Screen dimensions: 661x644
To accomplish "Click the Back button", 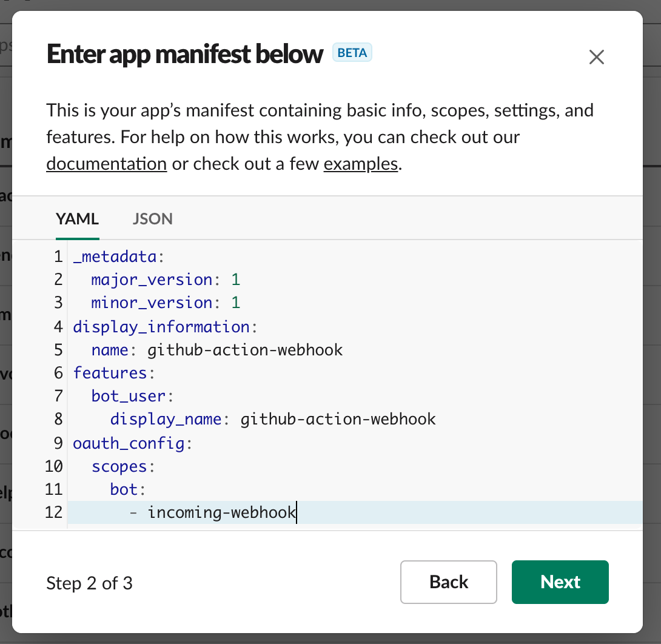I will (448, 582).
